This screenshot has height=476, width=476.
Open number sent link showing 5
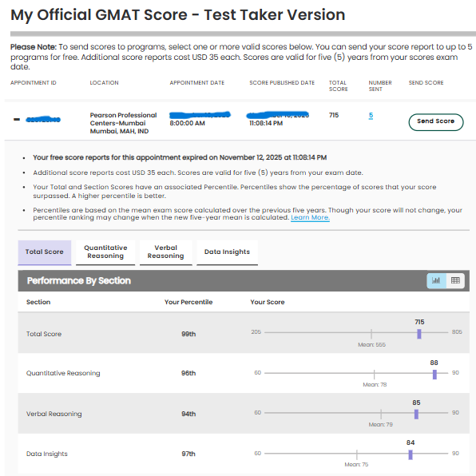(x=371, y=115)
